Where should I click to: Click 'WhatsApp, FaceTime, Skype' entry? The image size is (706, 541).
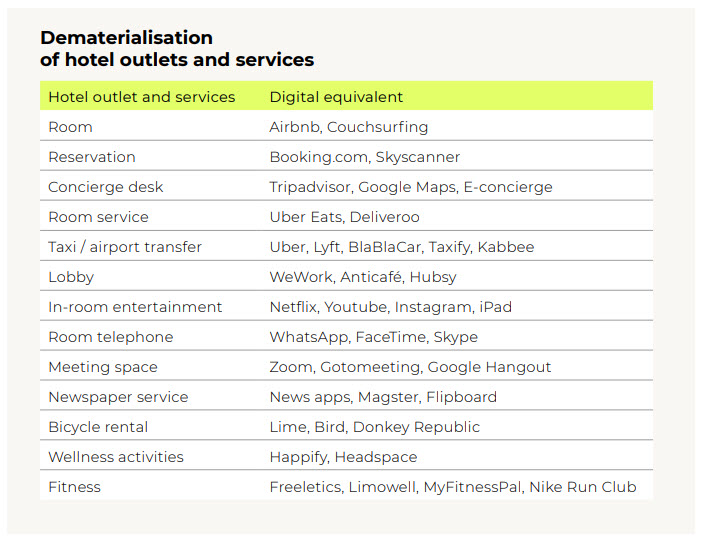(373, 337)
